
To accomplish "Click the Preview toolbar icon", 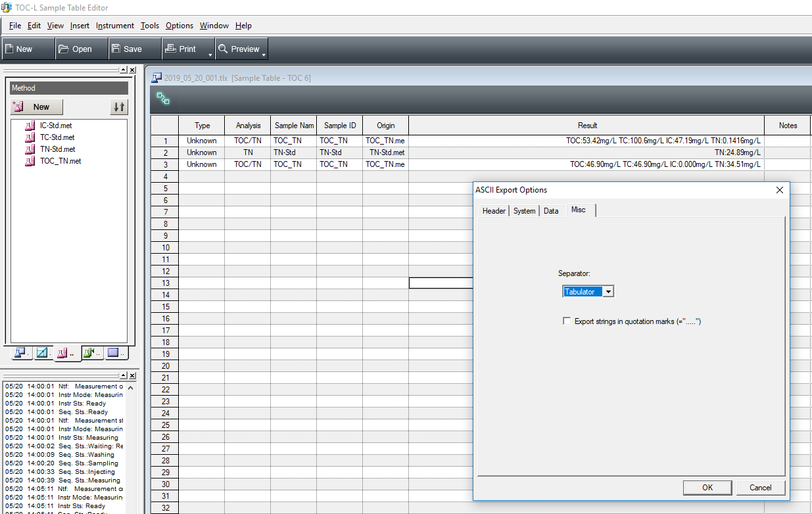I will (x=241, y=48).
